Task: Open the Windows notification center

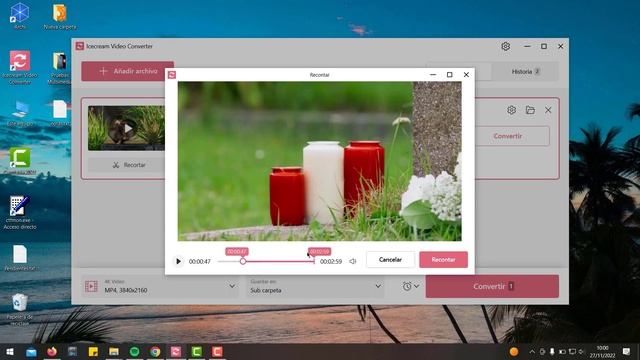Action: (x=627, y=351)
